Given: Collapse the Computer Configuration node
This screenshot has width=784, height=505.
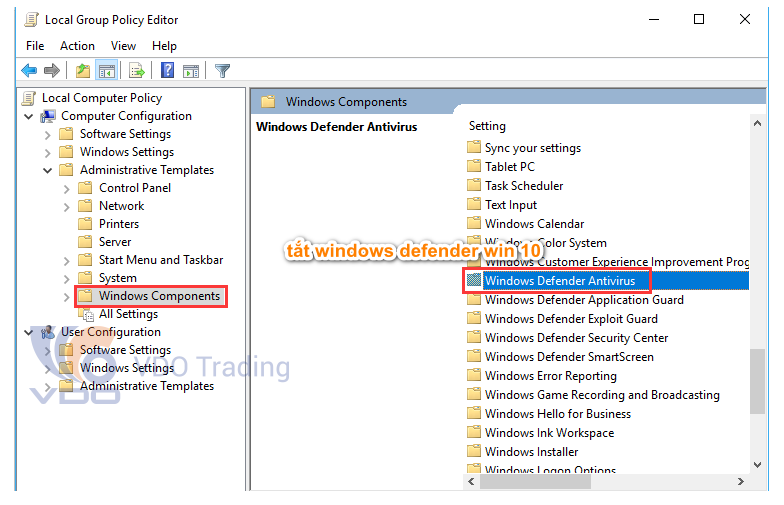Looking at the screenshot, I should pyautogui.click(x=29, y=116).
